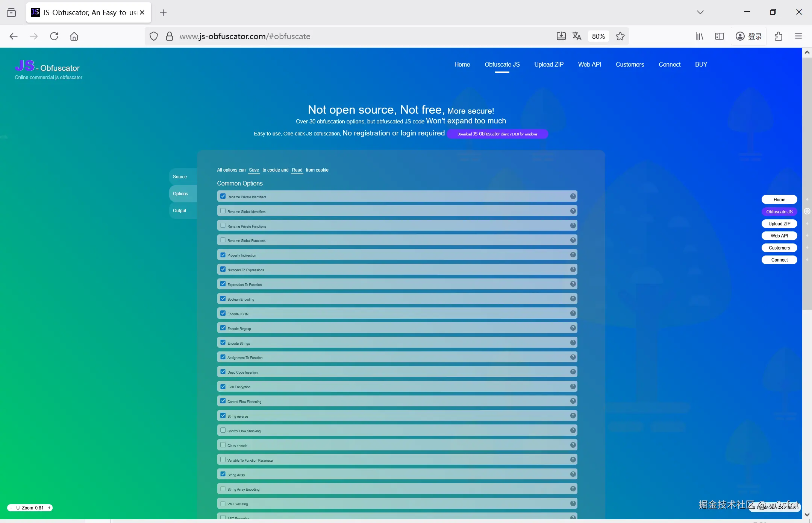Click Download JS-Obfuscator client button
Screen dimensions: 812x523
click(x=497, y=134)
